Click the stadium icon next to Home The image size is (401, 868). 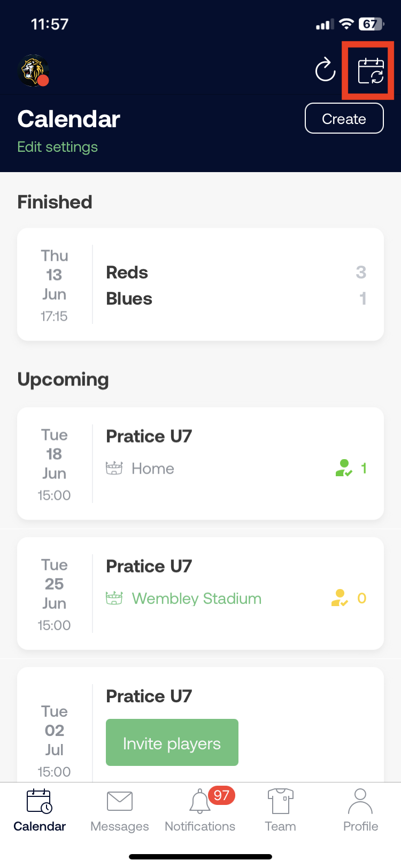(114, 468)
